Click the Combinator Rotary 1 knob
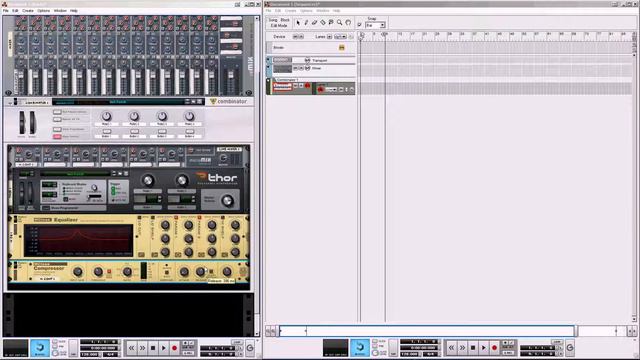 [x=107, y=116]
